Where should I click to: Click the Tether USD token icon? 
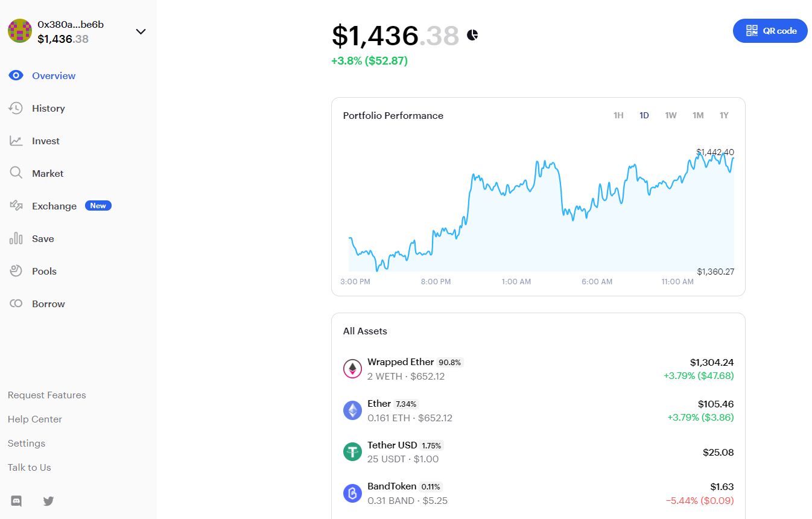(x=352, y=452)
